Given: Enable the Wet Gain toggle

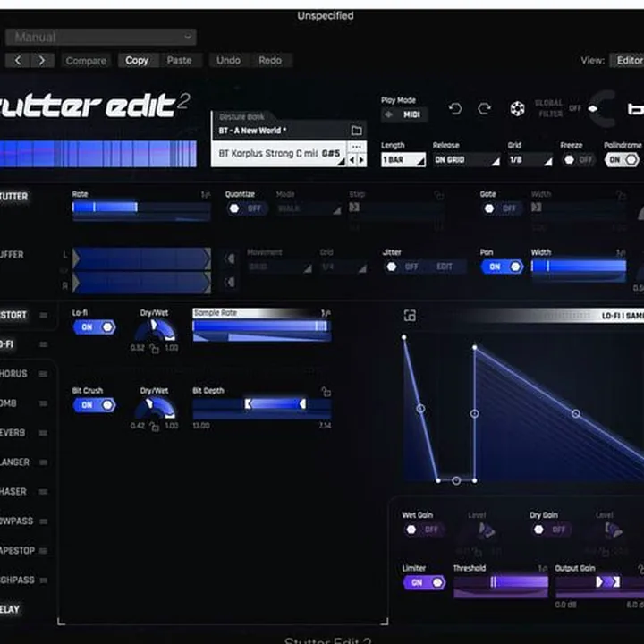Looking at the screenshot, I should point(424,530).
